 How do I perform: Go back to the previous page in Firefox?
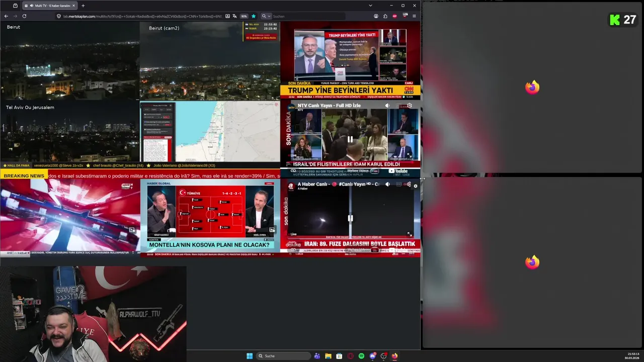(x=6, y=16)
